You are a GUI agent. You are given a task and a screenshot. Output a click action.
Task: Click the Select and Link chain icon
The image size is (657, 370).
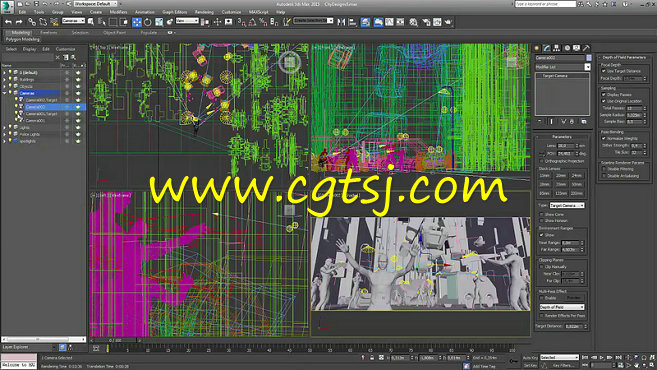click(31, 22)
